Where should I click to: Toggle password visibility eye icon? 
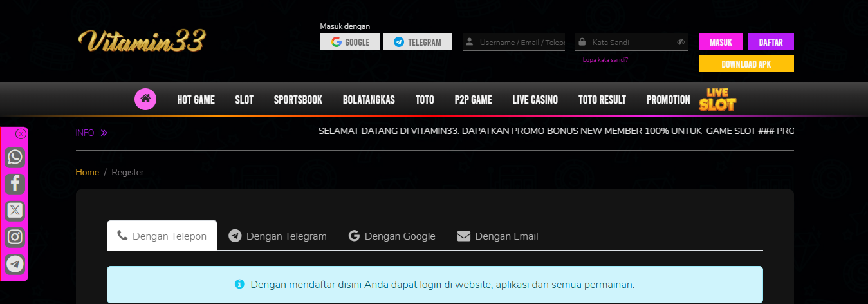click(x=681, y=43)
